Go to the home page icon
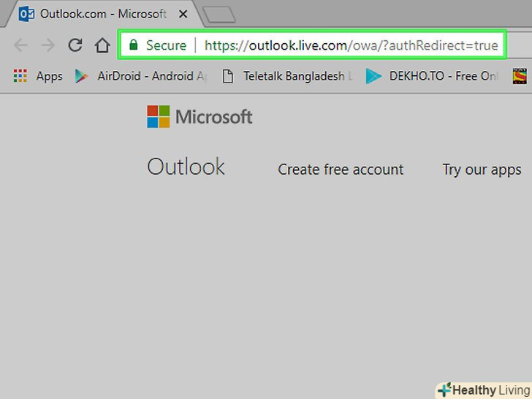The image size is (532, 399). click(102, 45)
